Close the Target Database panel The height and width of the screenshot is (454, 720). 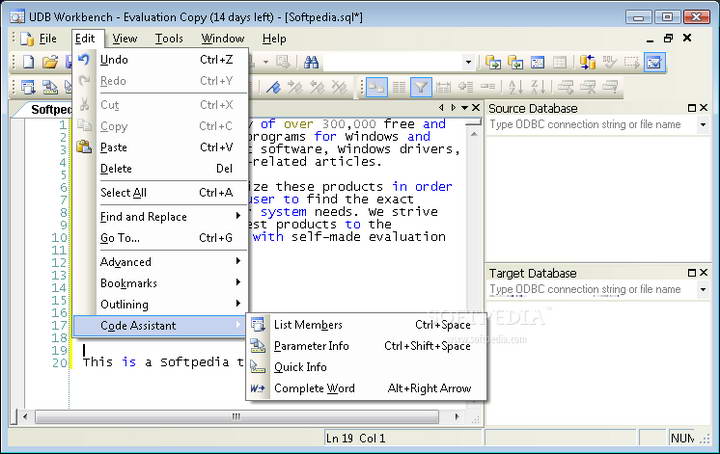(x=704, y=273)
